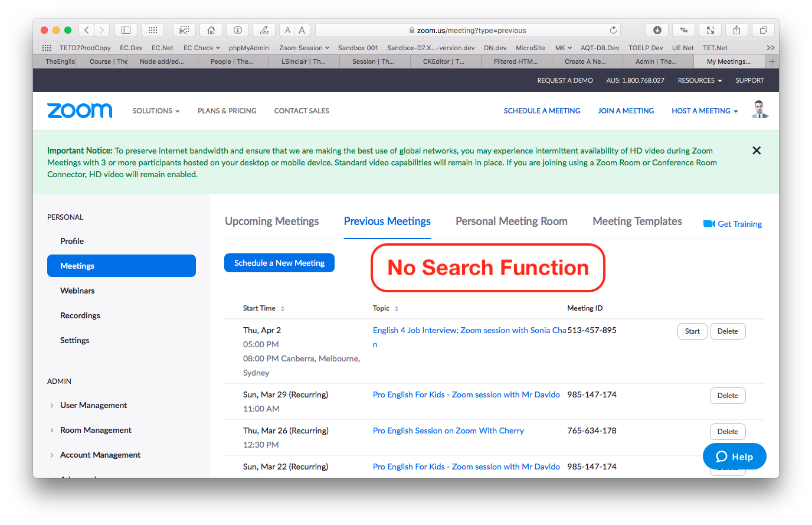Image resolution: width=812 pixels, height=525 pixels.
Task: Expand the User Management section
Action: 93,405
